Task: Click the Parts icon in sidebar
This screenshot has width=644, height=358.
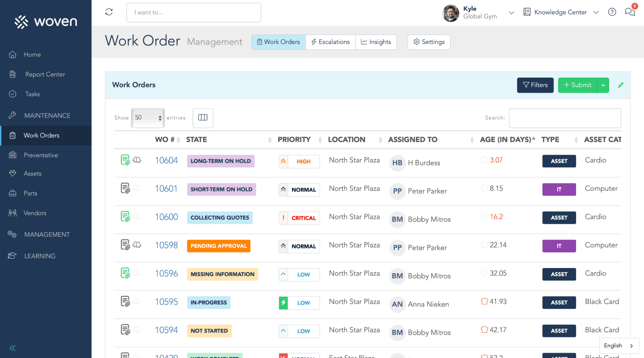Action: coord(13,193)
